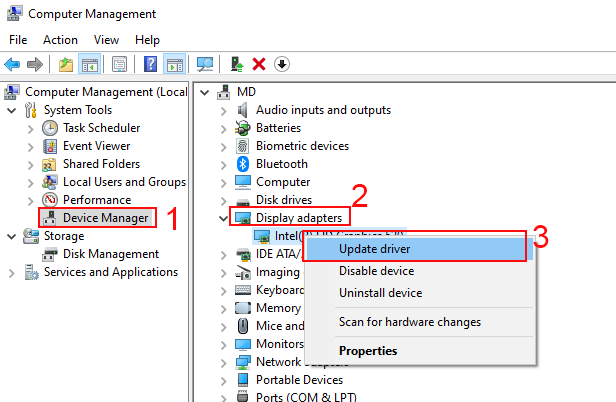Open the properties sheet toolbar icon
The image size is (616, 402).
click(x=119, y=64)
